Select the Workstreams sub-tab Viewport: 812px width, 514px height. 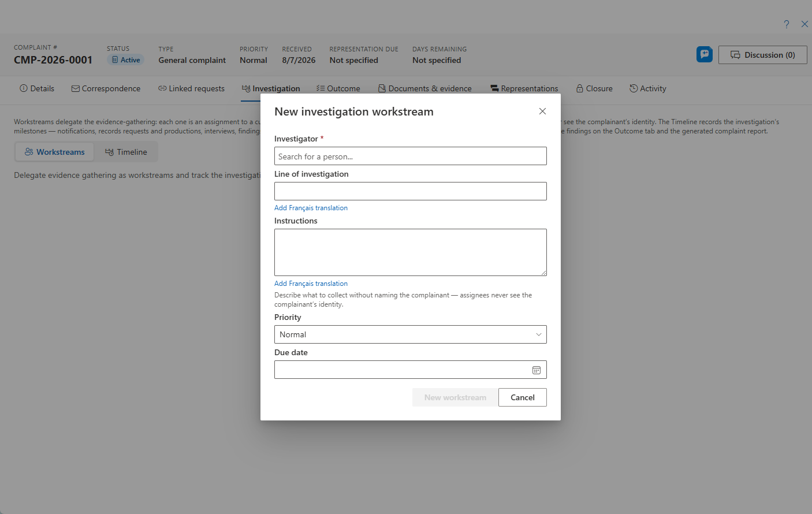[55, 152]
